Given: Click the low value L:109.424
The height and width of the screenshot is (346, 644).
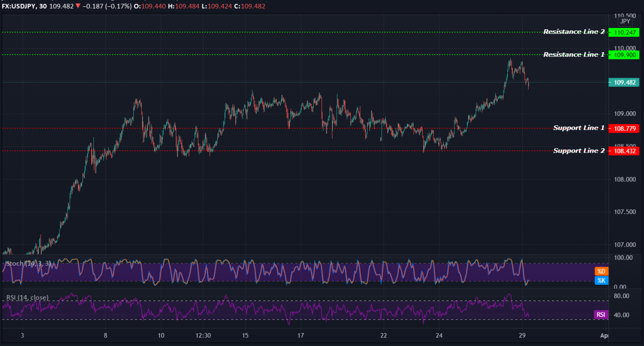Looking at the screenshot, I should tap(217, 6).
